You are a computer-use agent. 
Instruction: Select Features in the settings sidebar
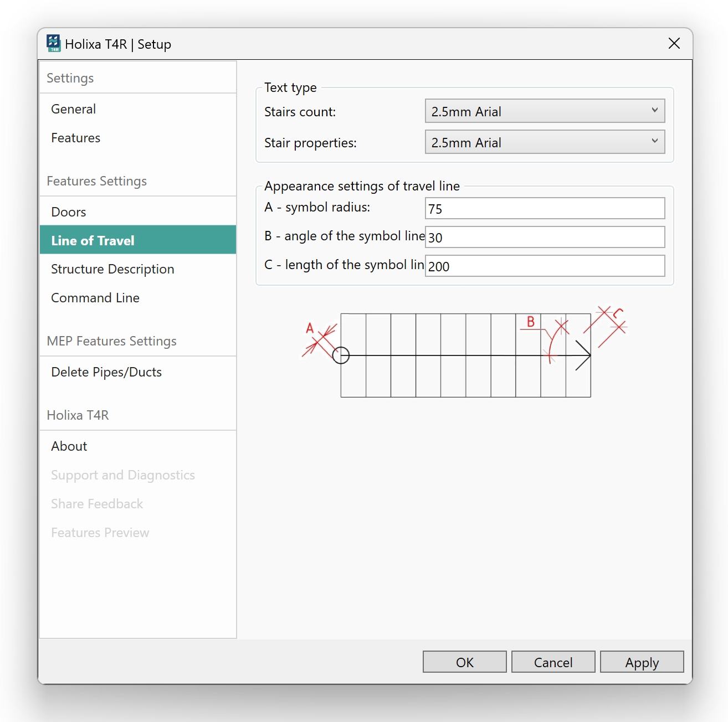pos(76,138)
